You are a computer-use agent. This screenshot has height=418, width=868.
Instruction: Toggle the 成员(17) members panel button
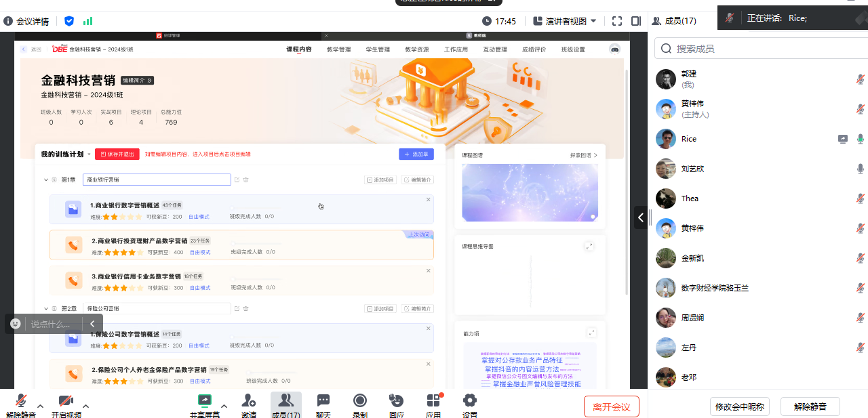pos(285,405)
